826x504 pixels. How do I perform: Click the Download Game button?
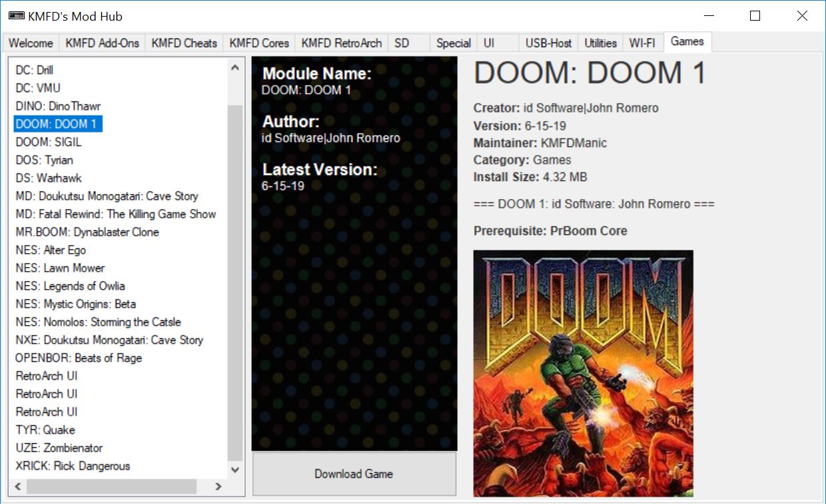[x=354, y=474]
